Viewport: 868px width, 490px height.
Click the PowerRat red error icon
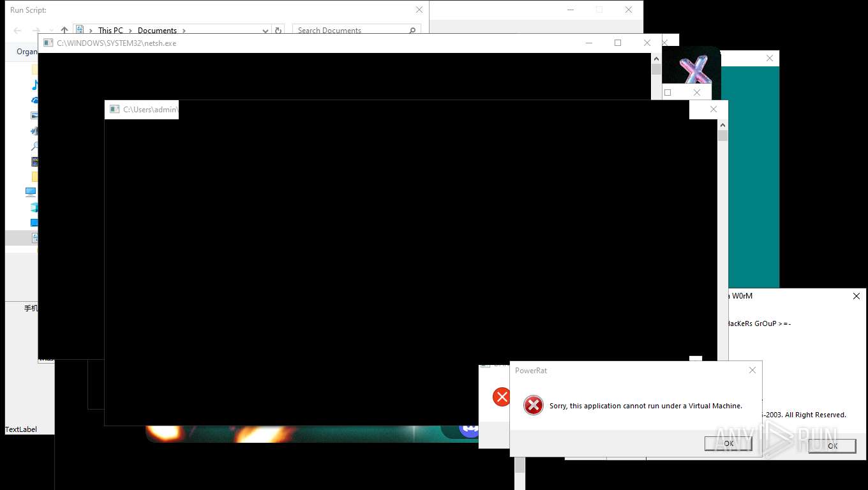pos(533,405)
